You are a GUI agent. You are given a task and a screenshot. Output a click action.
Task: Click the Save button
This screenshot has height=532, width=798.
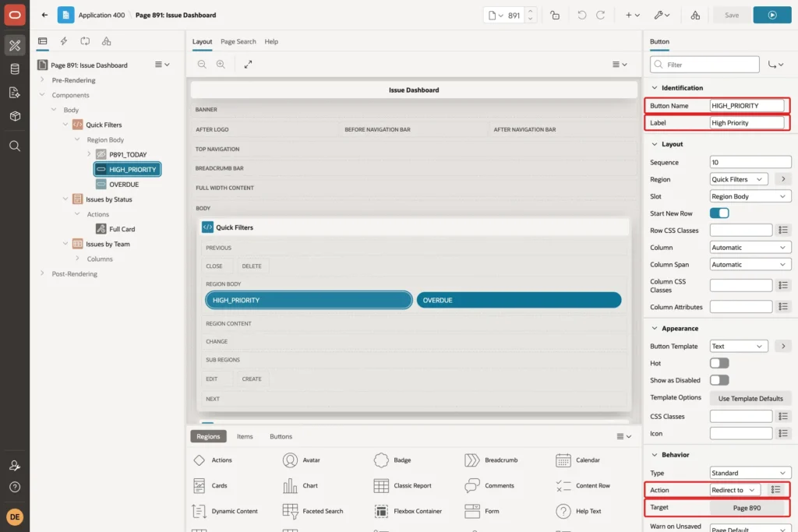[x=731, y=16]
